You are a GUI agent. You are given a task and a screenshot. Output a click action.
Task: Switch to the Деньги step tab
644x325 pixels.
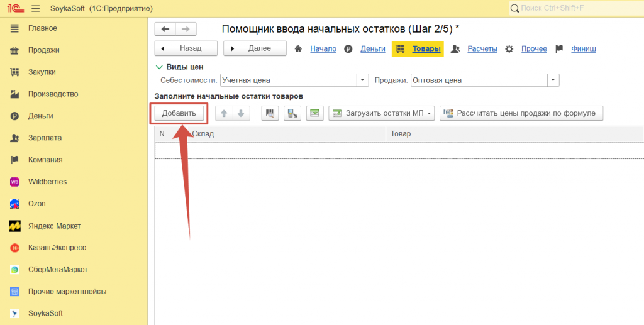click(372, 48)
